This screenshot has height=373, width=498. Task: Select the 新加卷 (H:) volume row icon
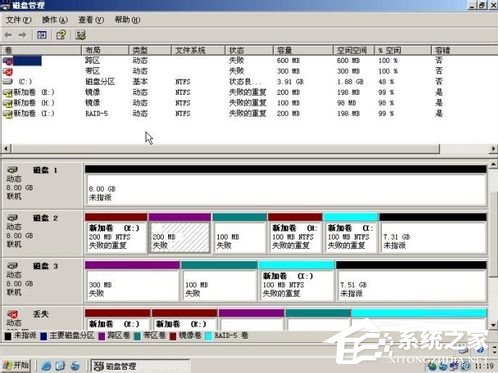pos(8,103)
